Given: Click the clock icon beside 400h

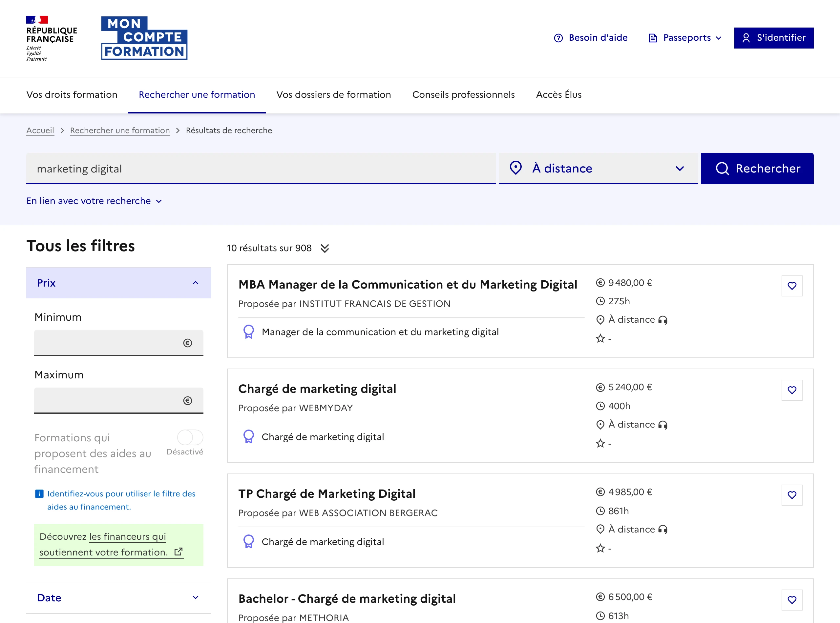Looking at the screenshot, I should pyautogui.click(x=600, y=406).
